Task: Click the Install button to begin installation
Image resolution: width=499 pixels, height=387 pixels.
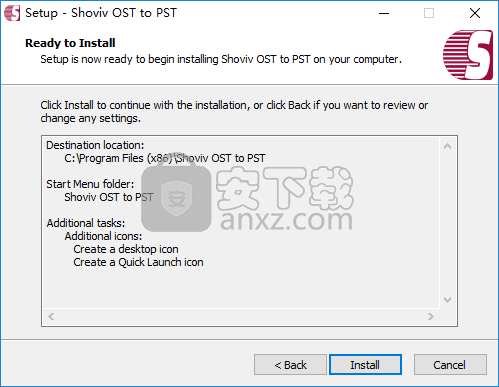Action: tap(365, 365)
